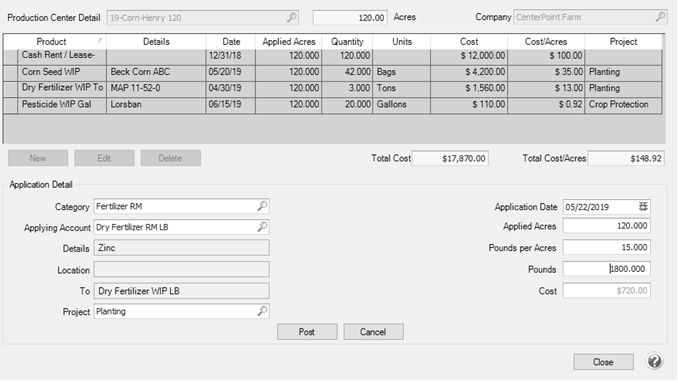Click the Gallons units cell
Screen dimensions: 678x383
click(402, 105)
